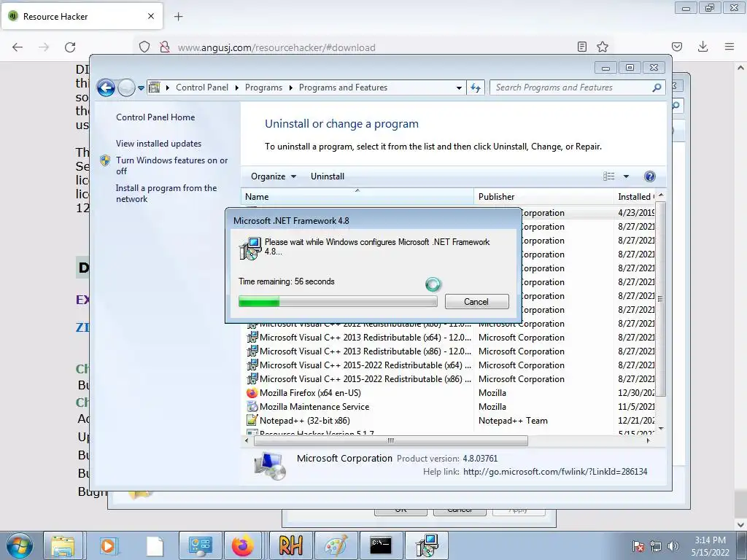Screen dimensions: 747x560
Task: Sort by Publisher column header
Action: pos(543,197)
